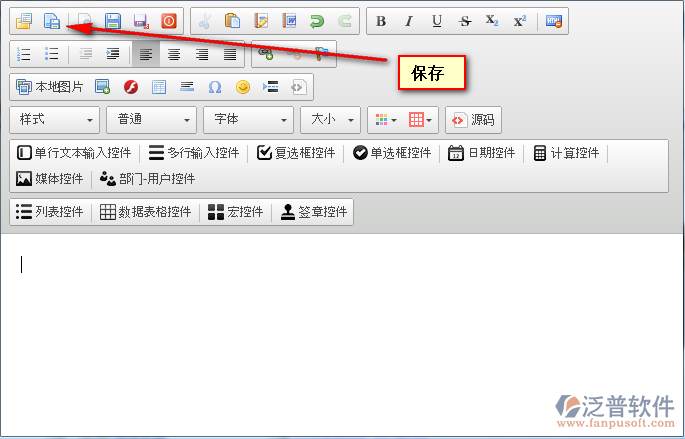Viewport: 685px width, 439px height.
Task: Click paste as plain text icon
Action: click(x=261, y=21)
